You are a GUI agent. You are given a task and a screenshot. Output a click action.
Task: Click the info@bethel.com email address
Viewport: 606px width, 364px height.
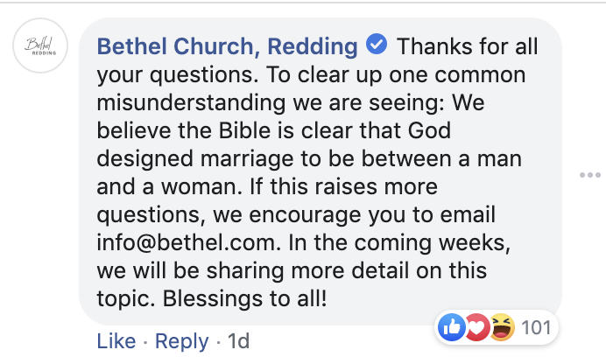click(x=187, y=242)
